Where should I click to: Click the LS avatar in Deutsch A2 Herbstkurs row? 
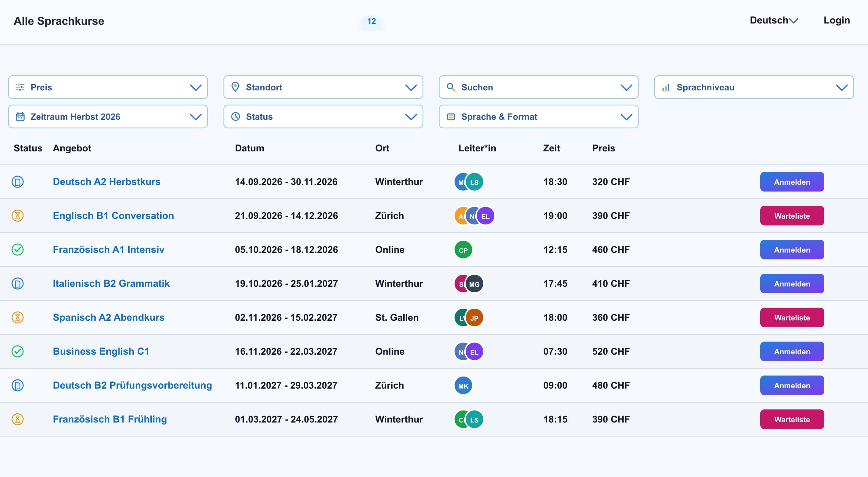474,182
